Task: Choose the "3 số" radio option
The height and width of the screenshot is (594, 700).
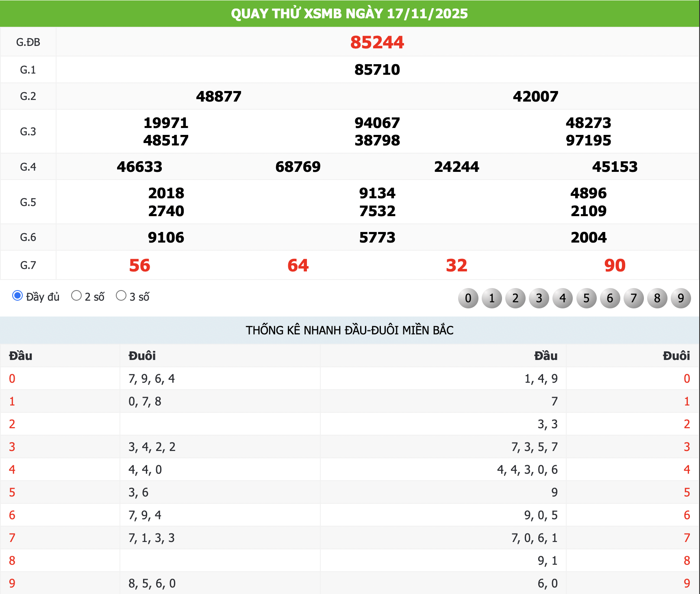Action: (x=121, y=296)
